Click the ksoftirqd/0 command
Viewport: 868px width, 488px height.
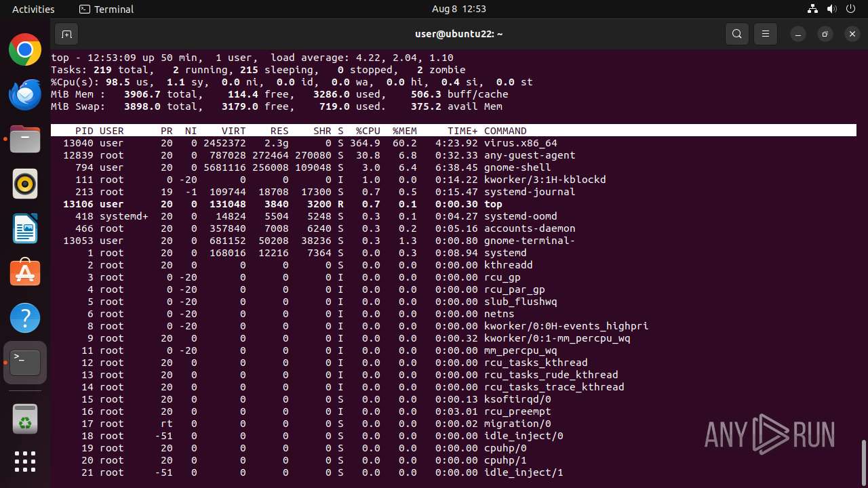517,399
